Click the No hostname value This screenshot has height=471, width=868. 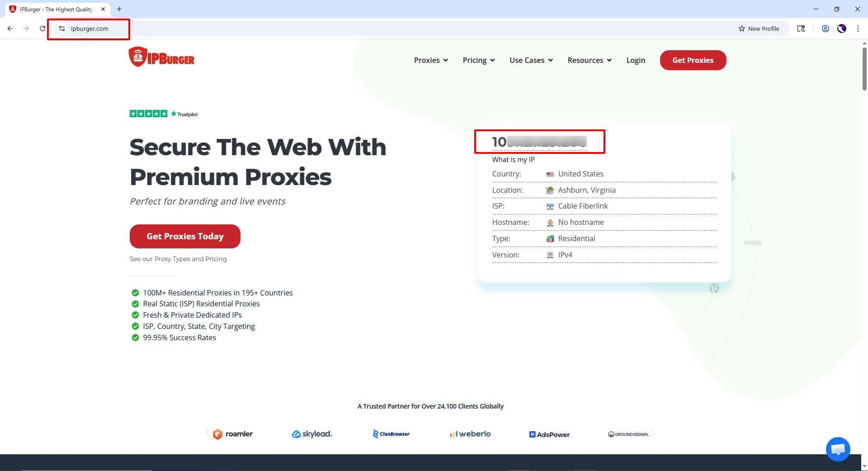(581, 222)
